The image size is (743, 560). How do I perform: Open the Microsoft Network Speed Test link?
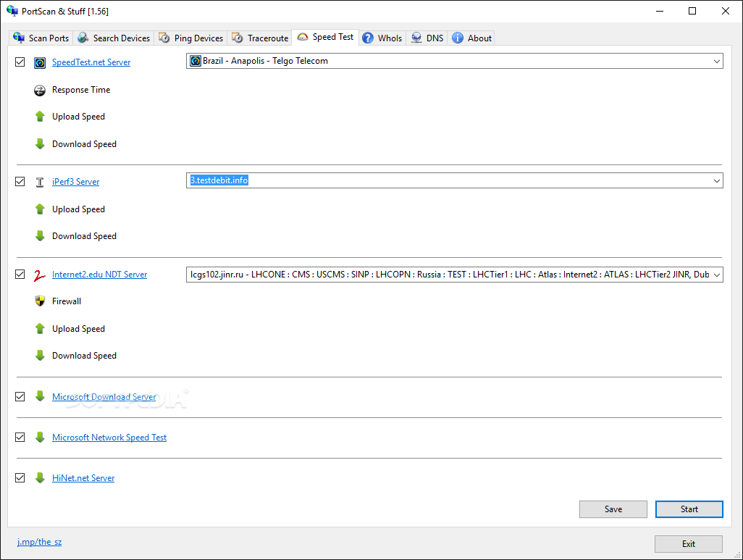click(x=109, y=438)
